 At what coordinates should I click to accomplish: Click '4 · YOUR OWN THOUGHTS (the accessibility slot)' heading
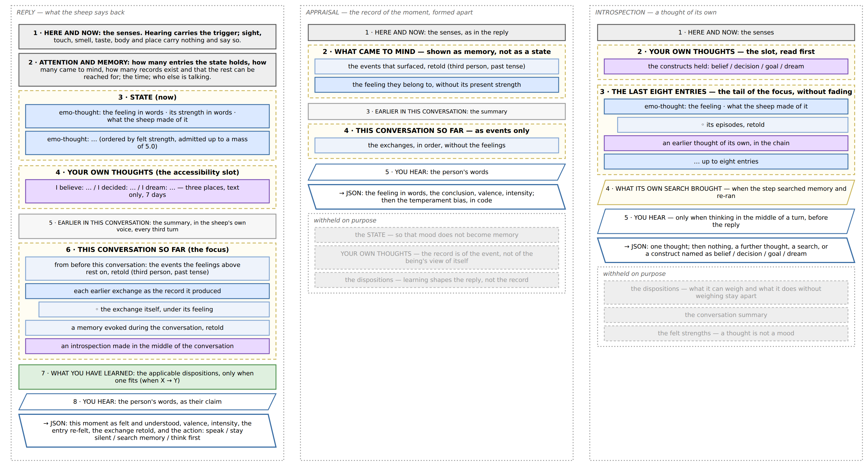coord(147,172)
